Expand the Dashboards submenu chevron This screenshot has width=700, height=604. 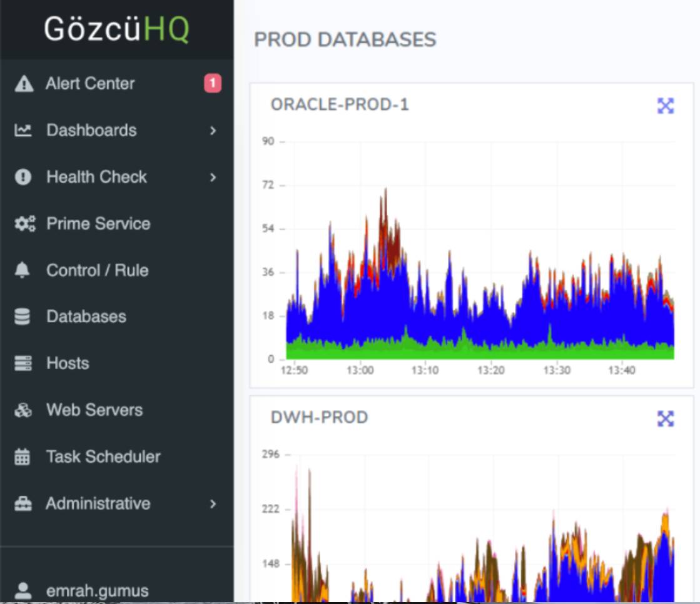tap(213, 130)
